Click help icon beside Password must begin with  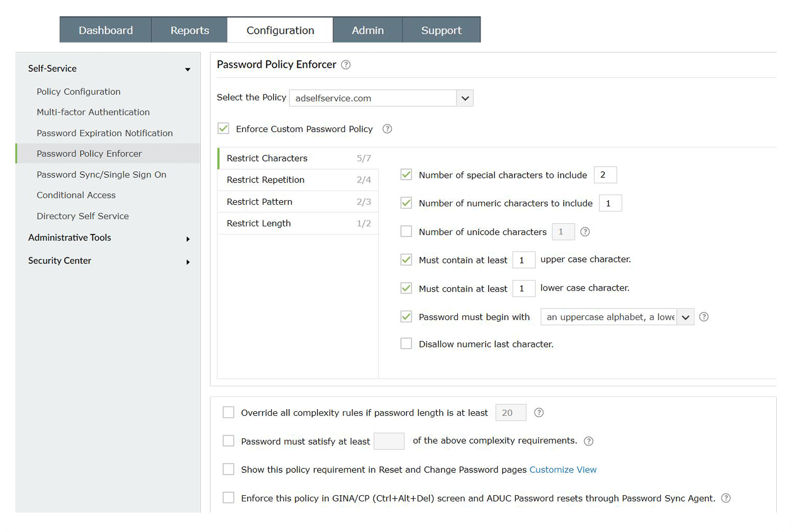704,317
